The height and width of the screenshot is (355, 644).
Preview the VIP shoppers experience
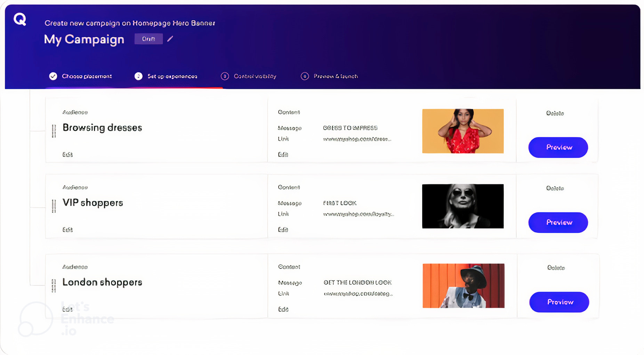click(x=558, y=222)
